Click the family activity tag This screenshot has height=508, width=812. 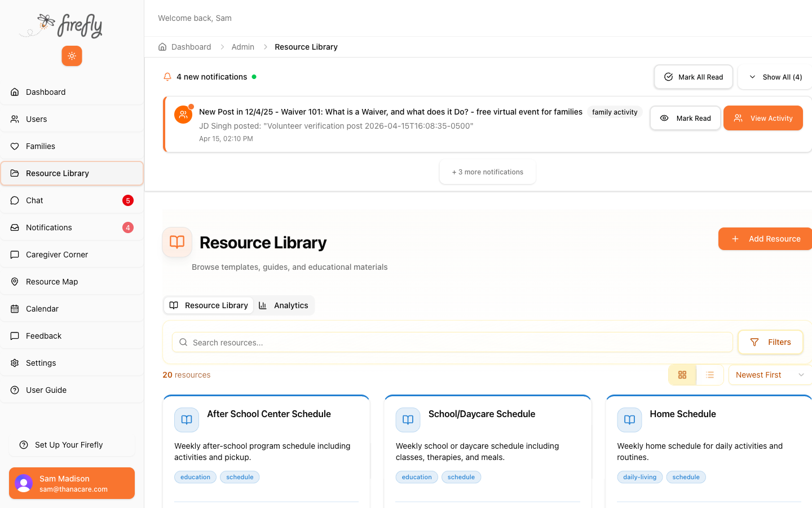[615, 112]
